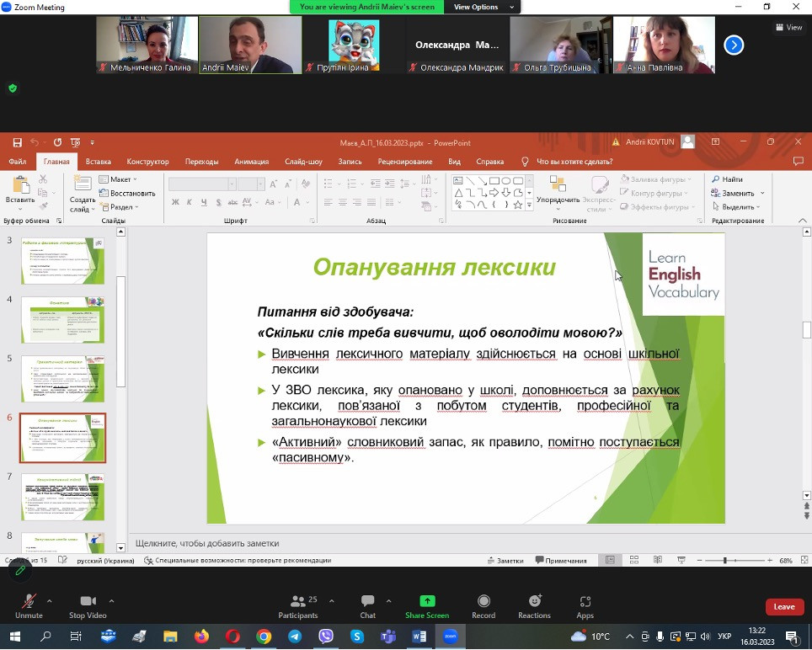Click the red Leave button
The width and height of the screenshot is (812, 650).
tap(783, 606)
